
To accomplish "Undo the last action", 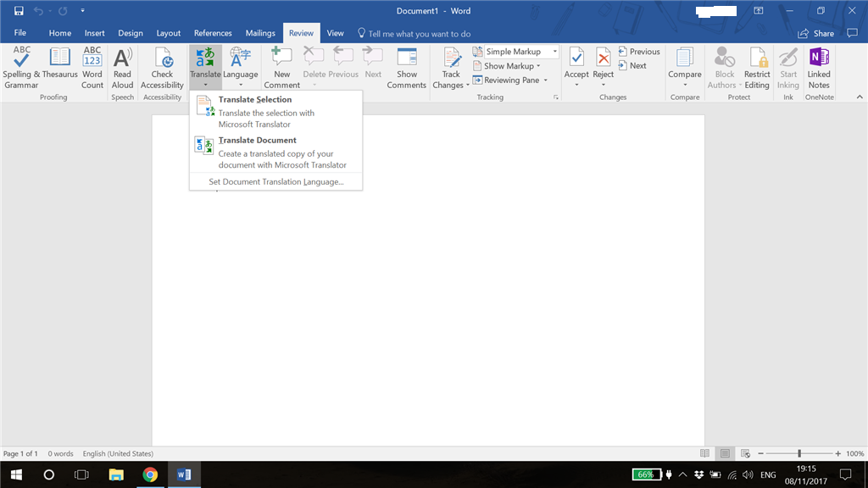I will [x=37, y=10].
